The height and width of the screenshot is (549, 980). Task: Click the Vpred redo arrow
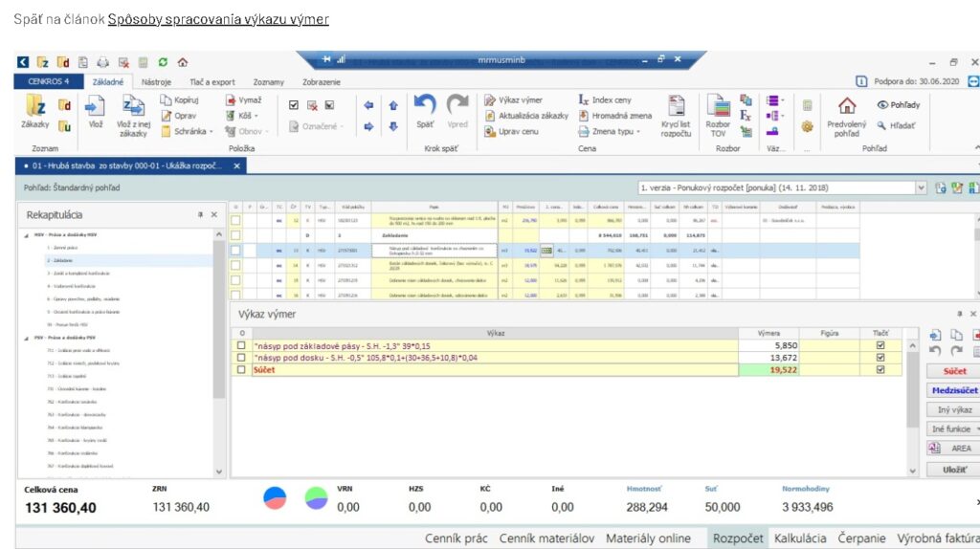457,111
